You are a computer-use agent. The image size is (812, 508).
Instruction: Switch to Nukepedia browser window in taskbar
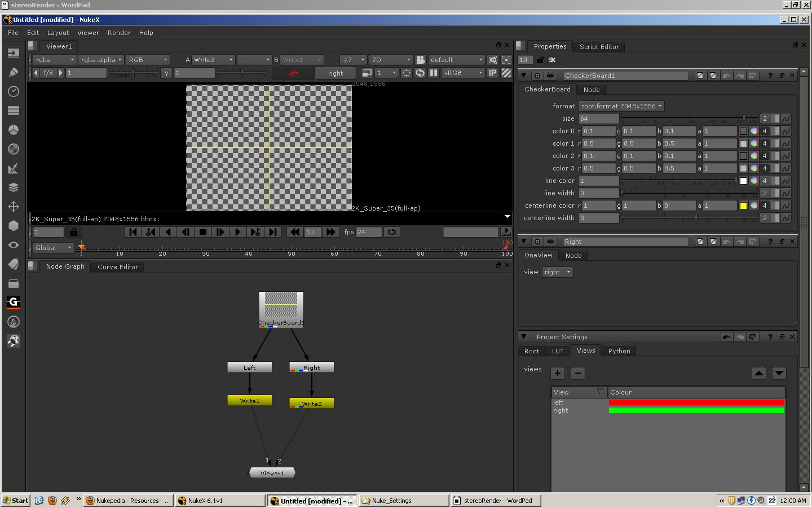pos(129,501)
